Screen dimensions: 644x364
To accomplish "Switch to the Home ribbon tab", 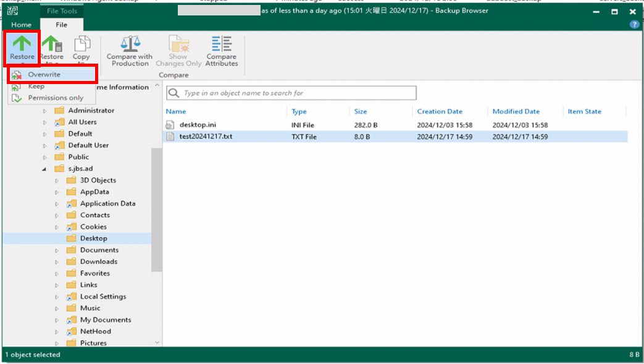I will (x=22, y=25).
